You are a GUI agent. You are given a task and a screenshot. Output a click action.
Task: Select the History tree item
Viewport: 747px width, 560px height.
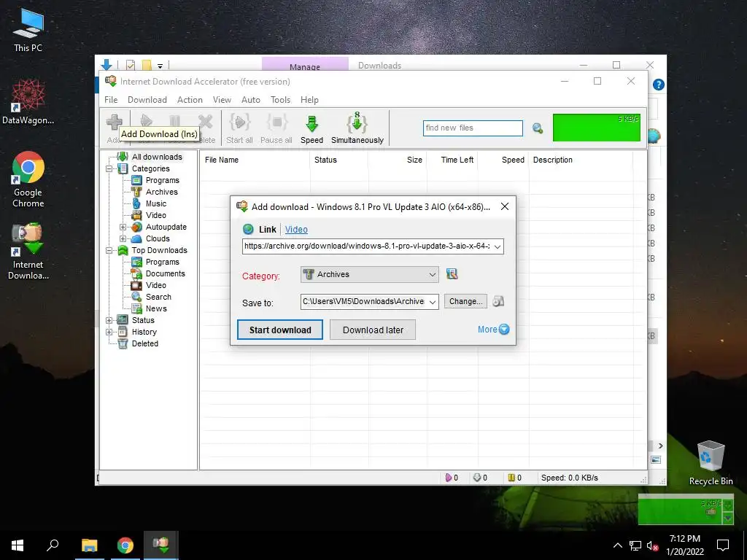pos(144,332)
